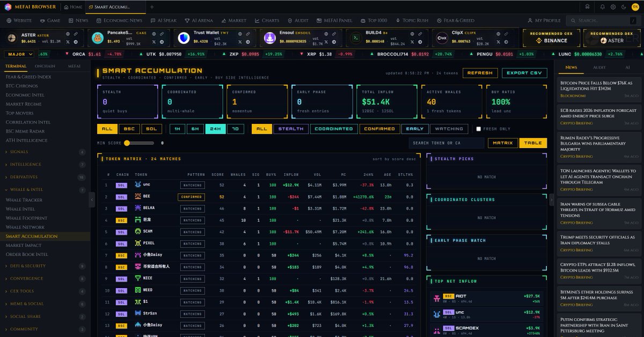Open the user avatar in top-right corner

pos(635,7)
